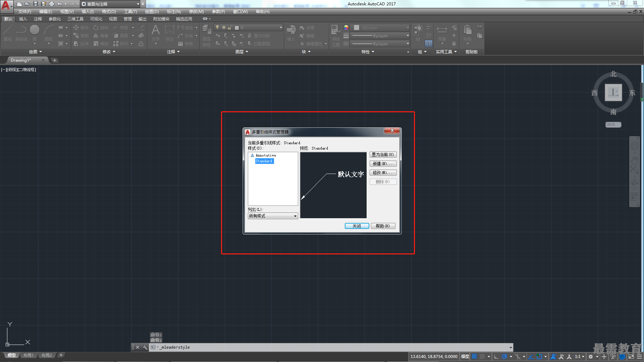
Task: Open the layer dropdown showing layer 0
Action: coord(248,27)
